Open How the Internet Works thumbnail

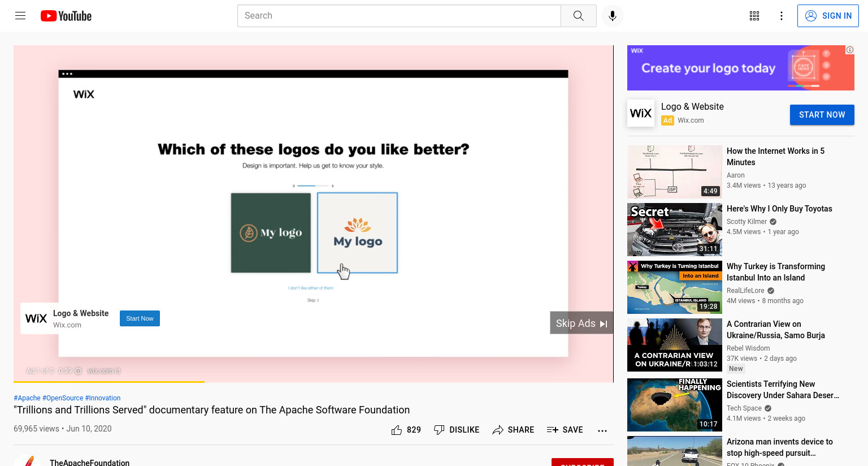pyautogui.click(x=675, y=172)
